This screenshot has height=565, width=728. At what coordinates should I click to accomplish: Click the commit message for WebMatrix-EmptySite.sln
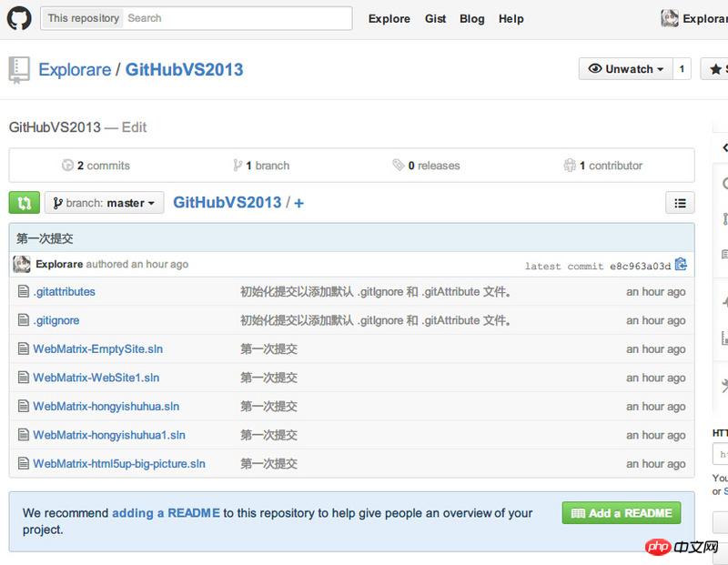pyautogui.click(x=268, y=349)
